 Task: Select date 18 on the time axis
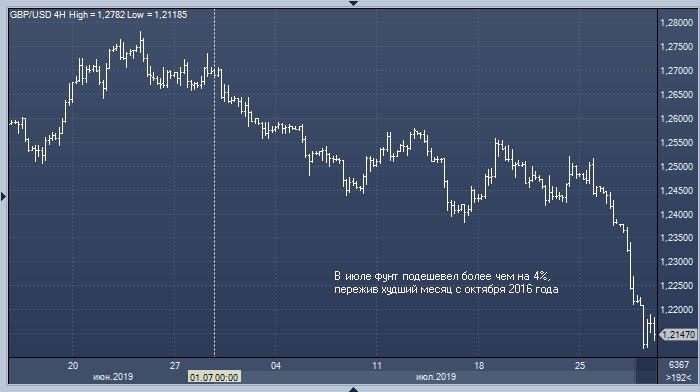(479, 366)
